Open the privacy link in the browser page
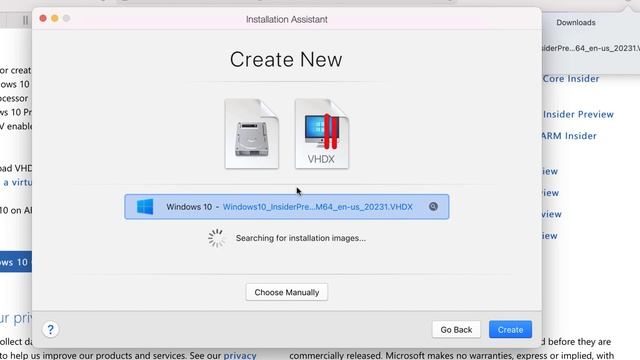 (x=240, y=355)
